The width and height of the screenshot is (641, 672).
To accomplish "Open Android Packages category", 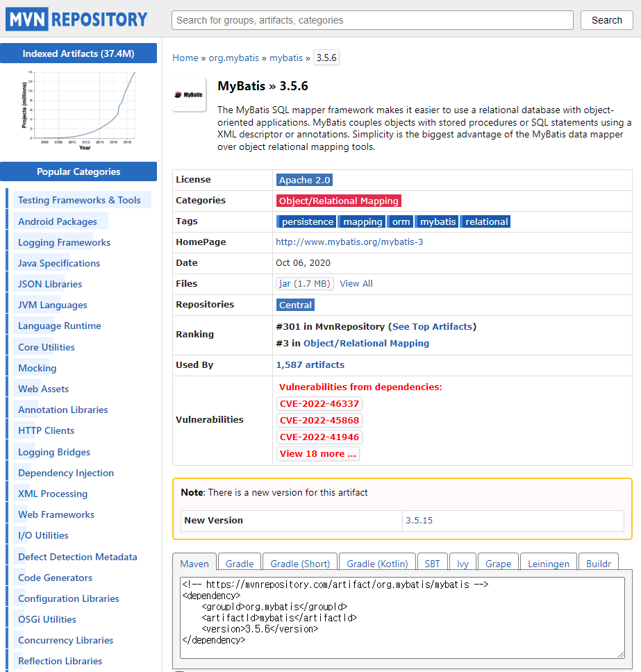I will point(58,221).
